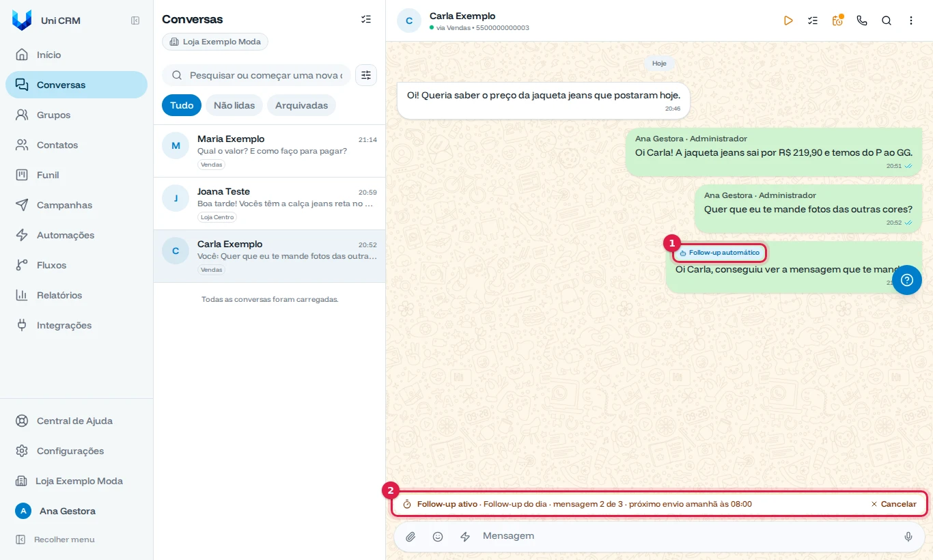Open the blue help question-mark button
Viewport: 933px width, 560px height.
tap(907, 280)
